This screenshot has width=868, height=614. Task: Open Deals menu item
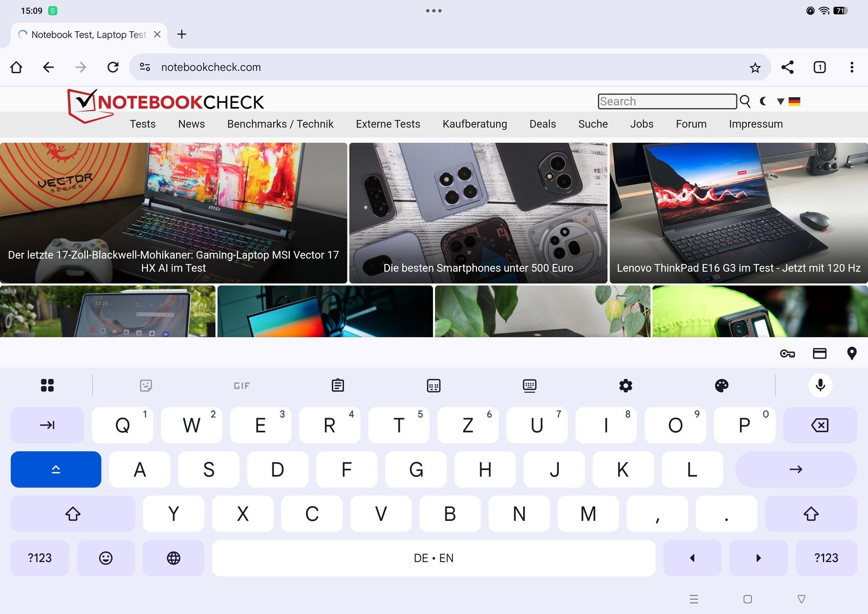tap(542, 124)
